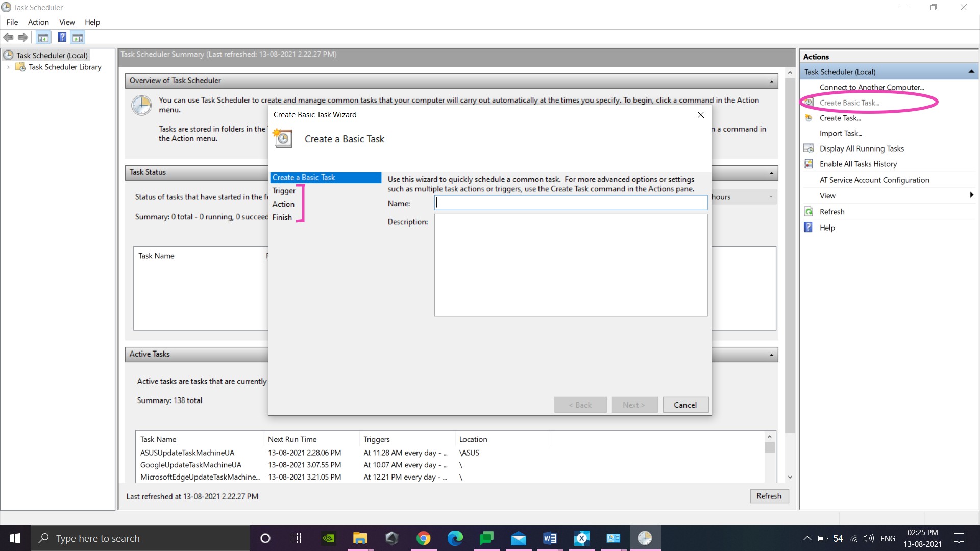Open the Action menu

click(38, 22)
